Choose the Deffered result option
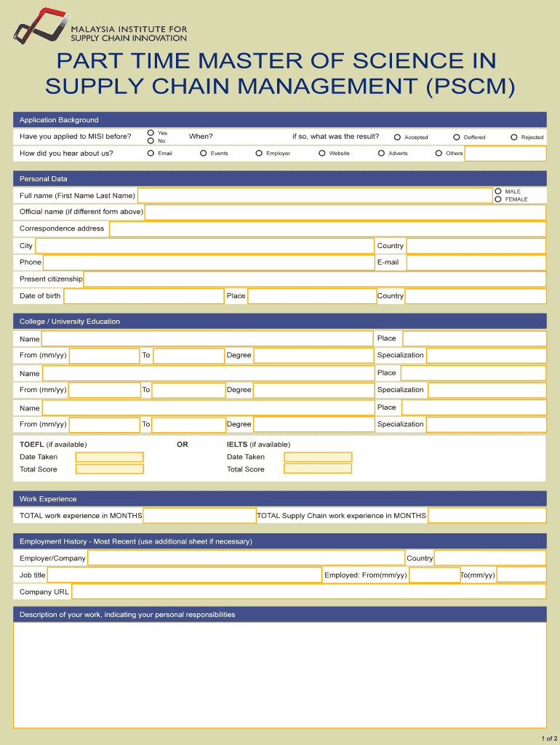560x745 pixels. (x=457, y=137)
